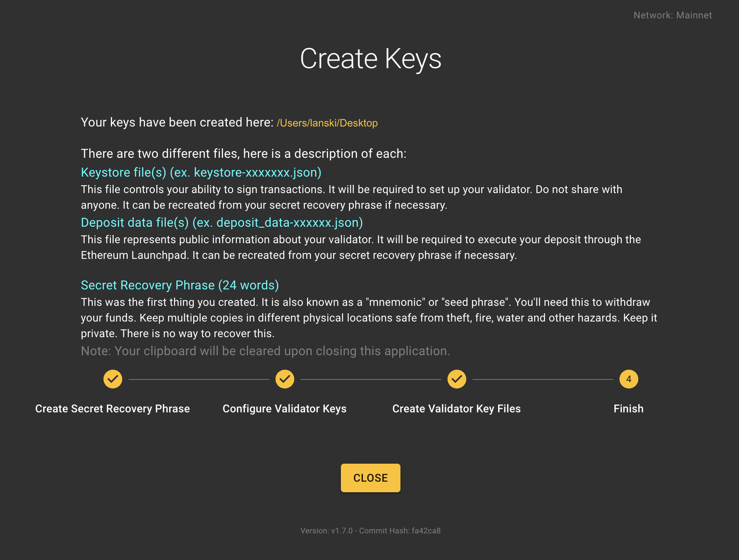The width and height of the screenshot is (739, 560).
Task: Open the /Users/lanski/Desktop folder path link
Action: [327, 123]
